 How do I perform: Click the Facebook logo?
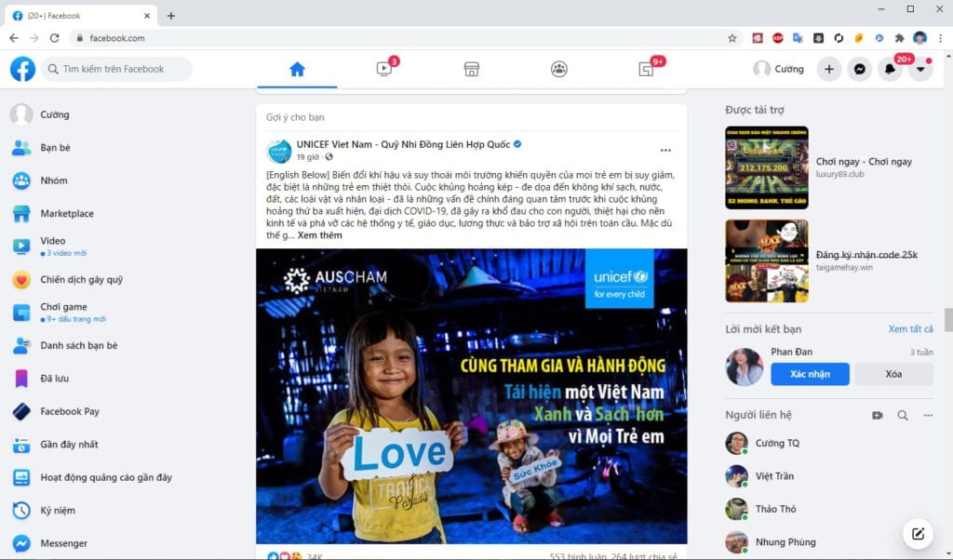pos(22,69)
